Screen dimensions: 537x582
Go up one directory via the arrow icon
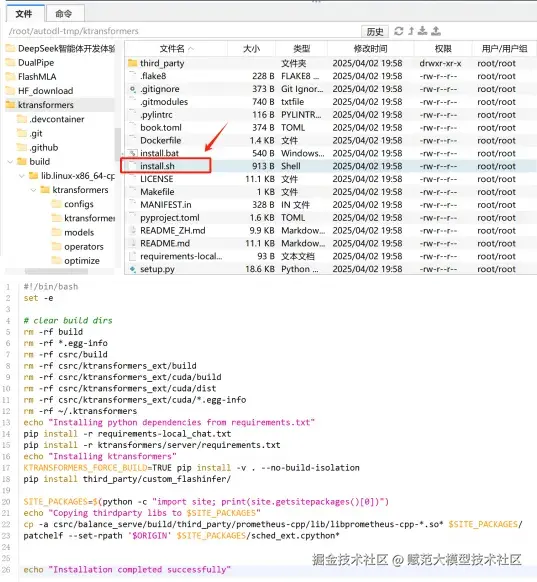pyautogui.click(x=411, y=31)
